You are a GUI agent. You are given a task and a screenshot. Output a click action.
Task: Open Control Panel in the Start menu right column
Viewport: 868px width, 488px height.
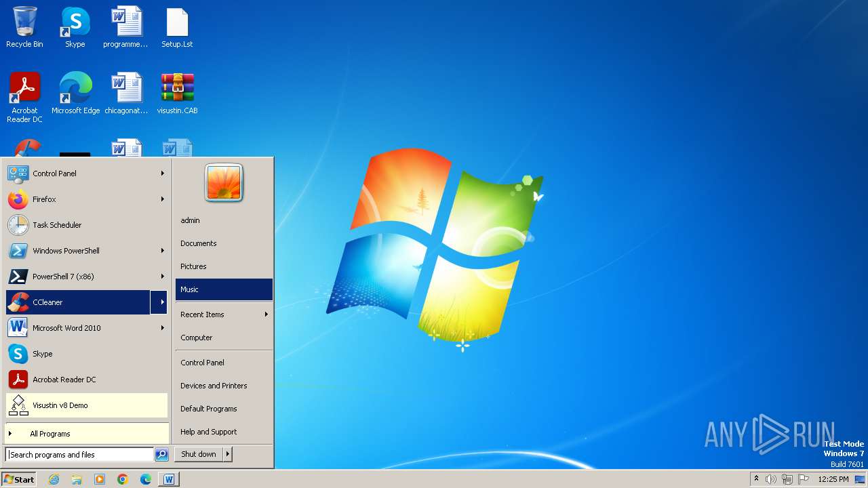(x=224, y=363)
